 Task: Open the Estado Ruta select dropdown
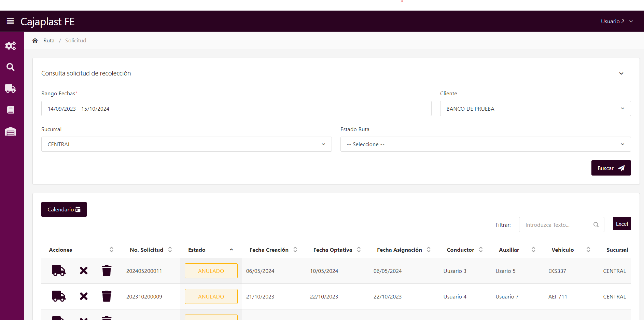pos(485,144)
